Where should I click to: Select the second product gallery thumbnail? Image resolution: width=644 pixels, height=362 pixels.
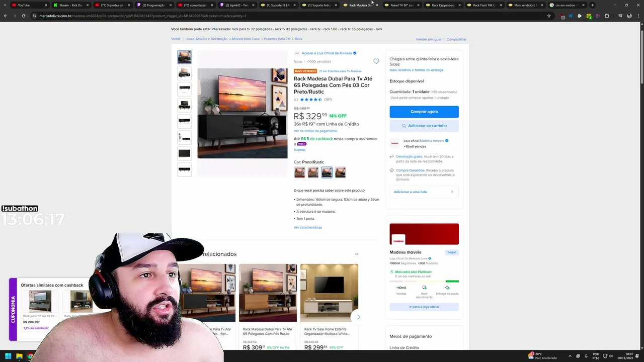[184, 73]
